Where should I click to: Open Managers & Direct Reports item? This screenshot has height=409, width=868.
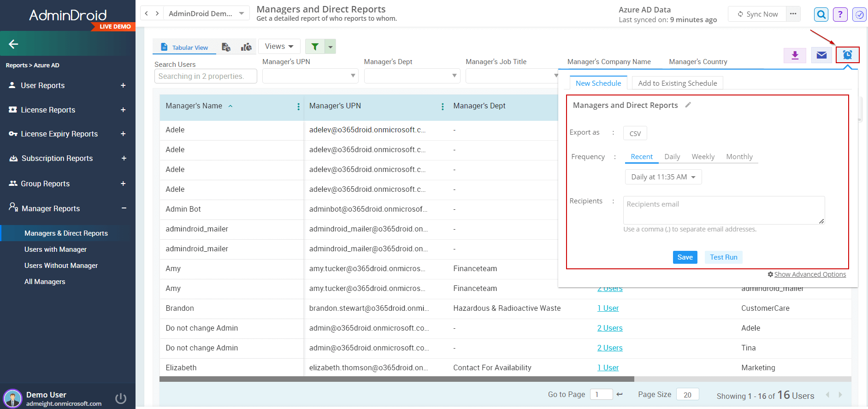click(66, 233)
